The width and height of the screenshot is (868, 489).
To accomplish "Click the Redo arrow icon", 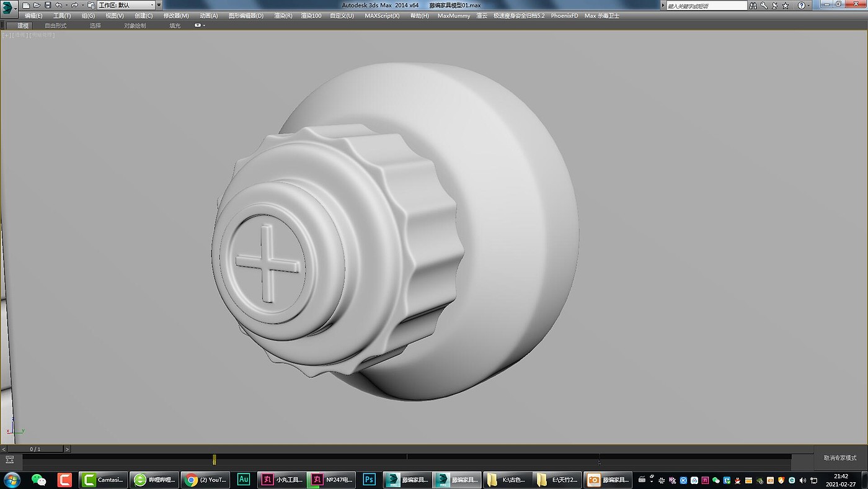I will click(74, 5).
